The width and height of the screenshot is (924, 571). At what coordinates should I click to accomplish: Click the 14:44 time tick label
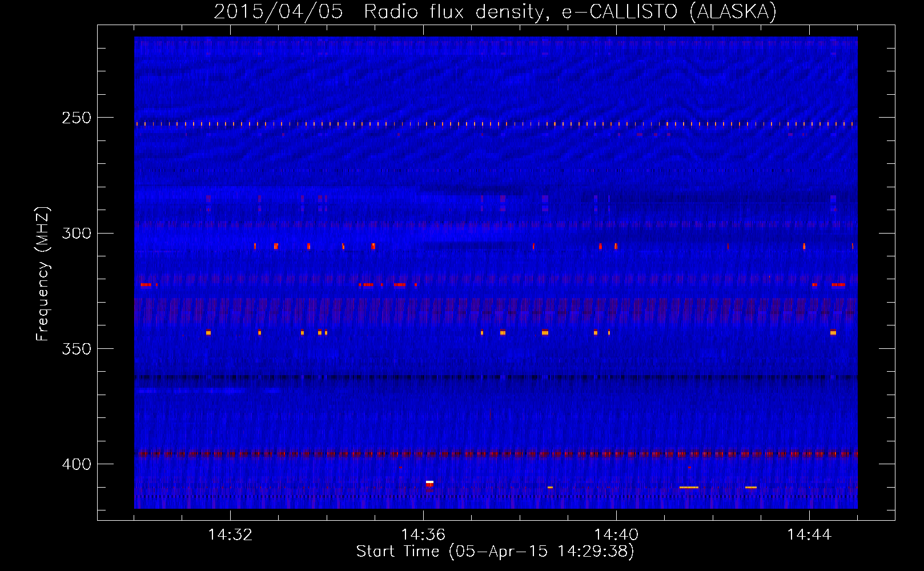pos(809,534)
